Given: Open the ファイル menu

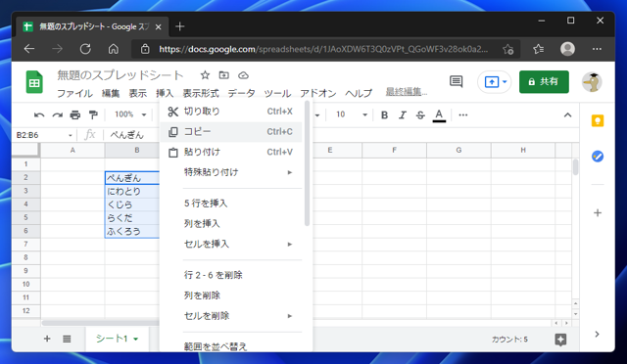Looking at the screenshot, I should (74, 93).
